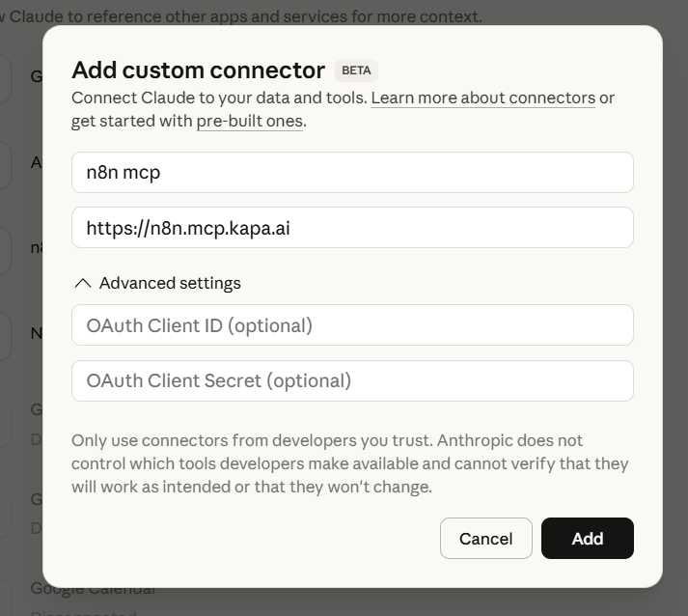Click the Advanced settings label text
The image size is (688, 616).
pyautogui.click(x=170, y=283)
